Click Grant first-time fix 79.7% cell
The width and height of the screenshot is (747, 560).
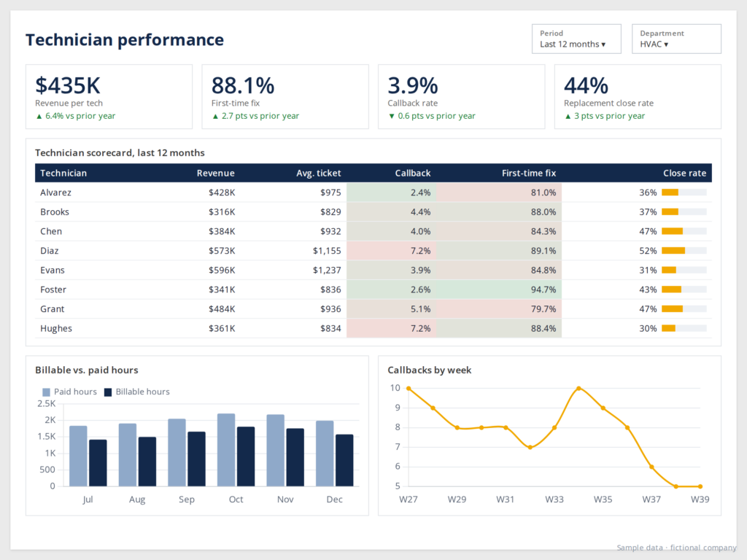(499, 309)
